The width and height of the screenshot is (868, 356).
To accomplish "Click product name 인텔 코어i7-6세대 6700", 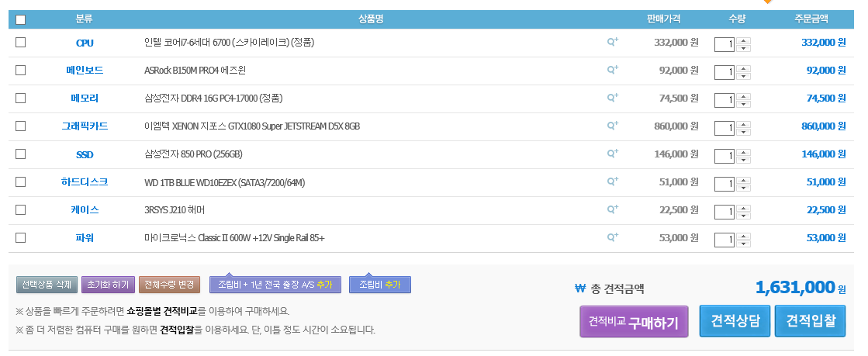I will click(229, 42).
